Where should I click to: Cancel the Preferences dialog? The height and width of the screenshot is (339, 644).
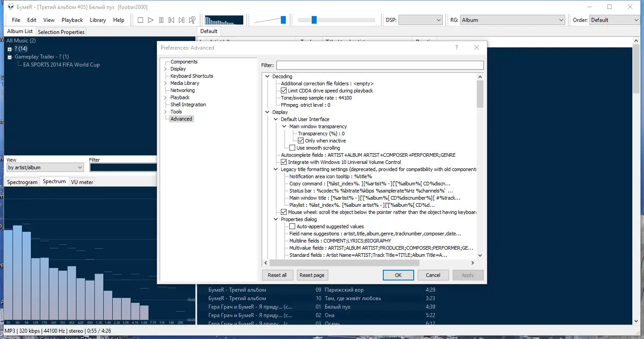pyautogui.click(x=433, y=275)
